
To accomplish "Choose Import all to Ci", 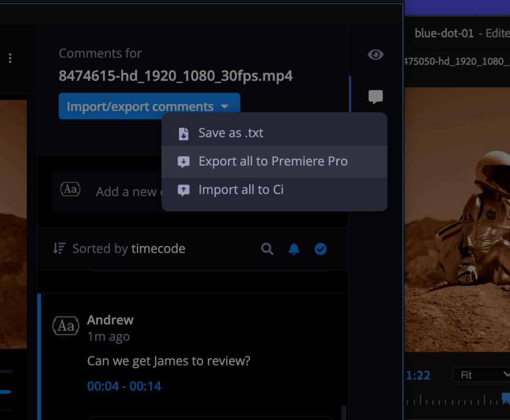I will pyautogui.click(x=274, y=190).
